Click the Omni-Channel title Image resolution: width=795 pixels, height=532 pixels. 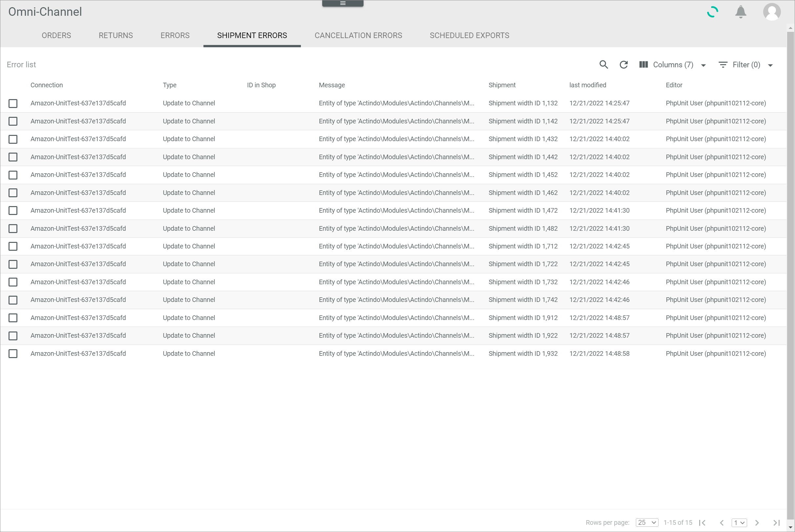click(x=45, y=12)
